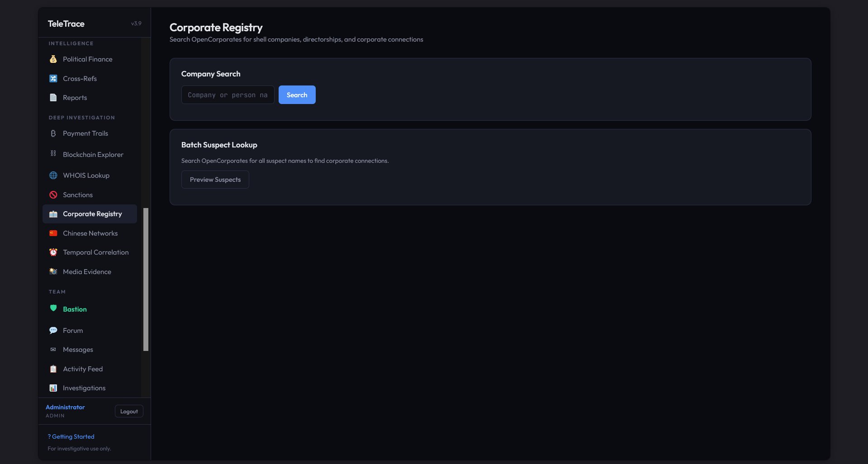Image resolution: width=868 pixels, height=464 pixels.
Task: Select the WHOIS Lookup globe icon
Action: (x=53, y=175)
